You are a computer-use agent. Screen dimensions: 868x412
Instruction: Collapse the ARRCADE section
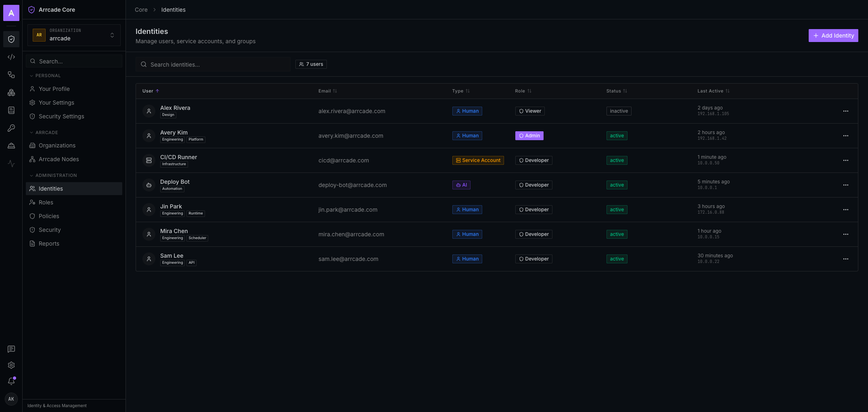tap(44, 132)
